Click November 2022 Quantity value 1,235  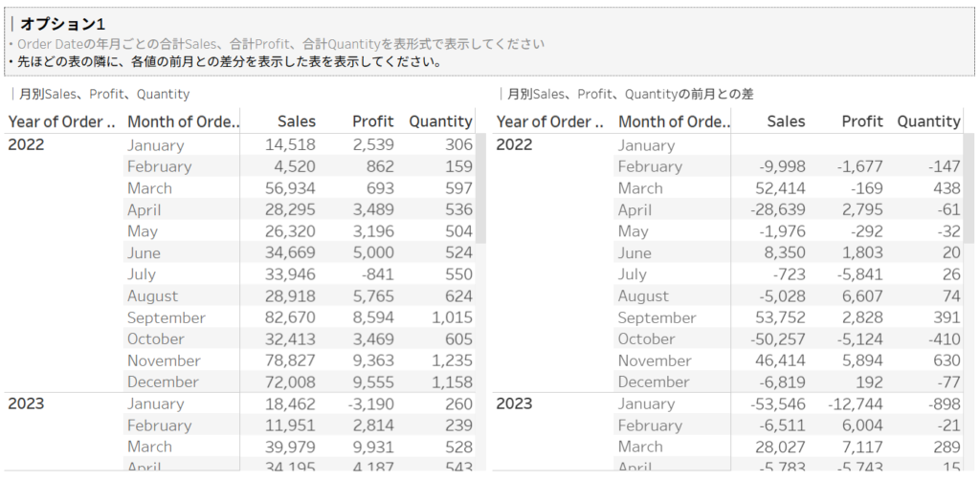point(449,360)
